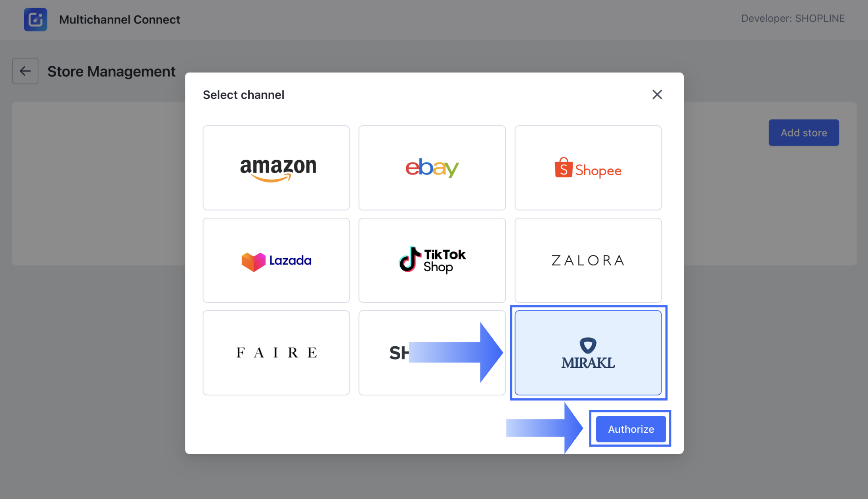
Task: Click the Authorize button
Action: tap(631, 429)
